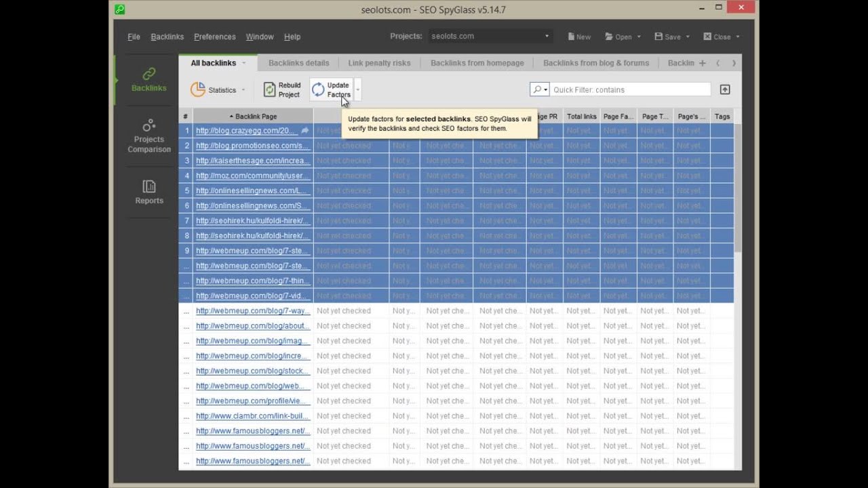Image resolution: width=868 pixels, height=488 pixels.
Task: Open the quick filter search options dropdown
Action: coord(539,89)
